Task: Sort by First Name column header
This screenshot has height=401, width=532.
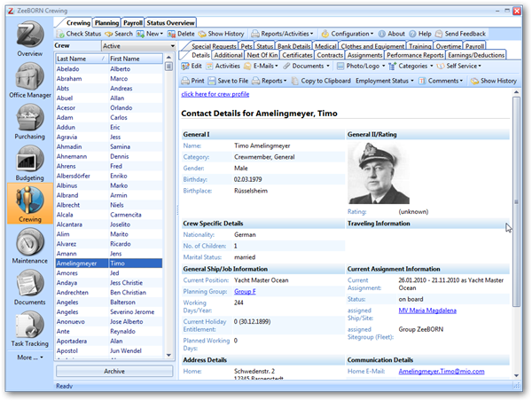Action: 136,59
